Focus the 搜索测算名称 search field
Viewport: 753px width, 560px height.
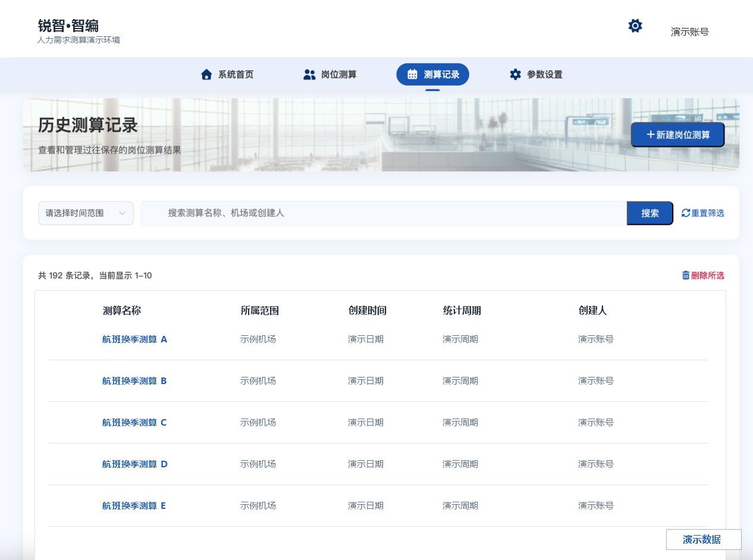(384, 213)
